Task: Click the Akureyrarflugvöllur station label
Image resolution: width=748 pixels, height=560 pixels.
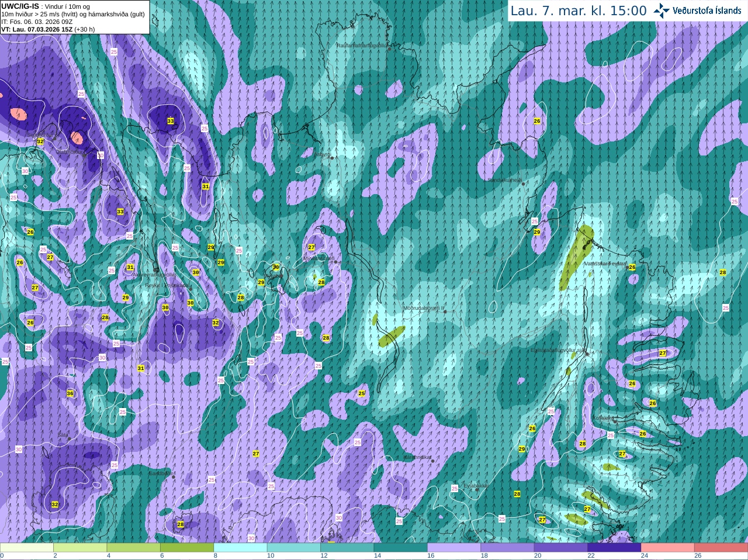Action: click(x=154, y=274)
